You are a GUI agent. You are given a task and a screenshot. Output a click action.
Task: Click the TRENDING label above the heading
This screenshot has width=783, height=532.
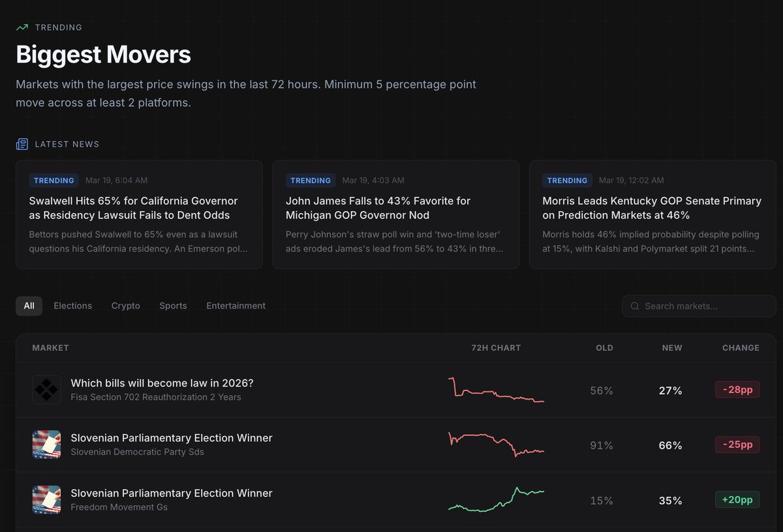point(59,27)
